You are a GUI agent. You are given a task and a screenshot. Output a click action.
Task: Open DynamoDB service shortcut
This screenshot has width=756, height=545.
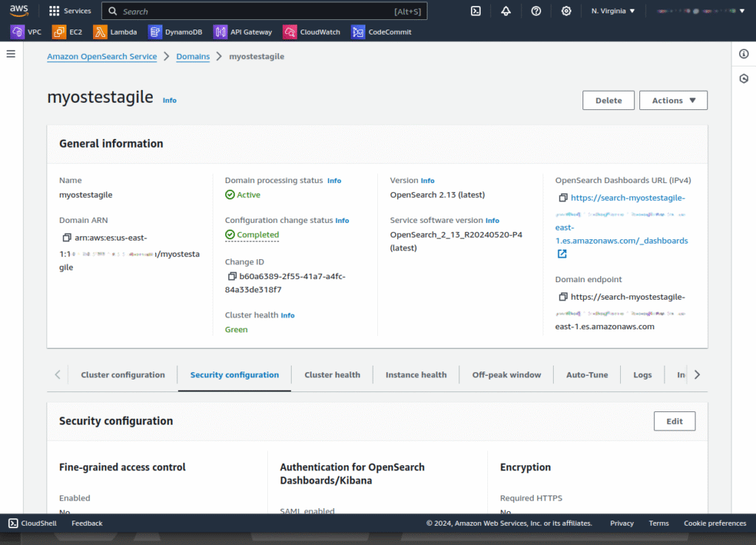pos(176,32)
